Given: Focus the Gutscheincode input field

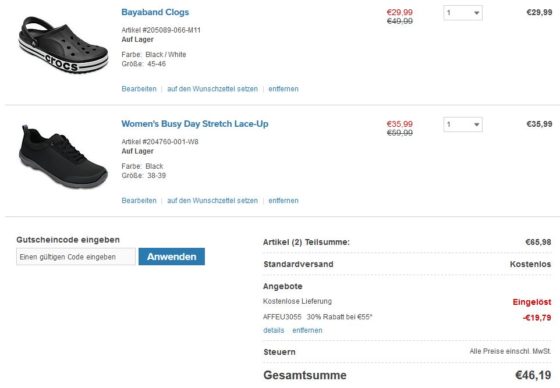Looking at the screenshot, I should click(x=76, y=257).
